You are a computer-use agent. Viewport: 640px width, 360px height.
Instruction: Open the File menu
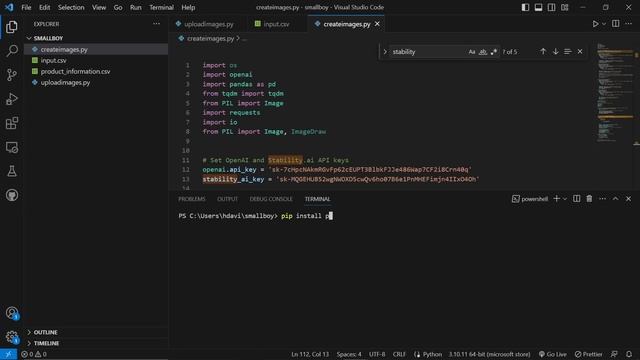[x=26, y=7]
